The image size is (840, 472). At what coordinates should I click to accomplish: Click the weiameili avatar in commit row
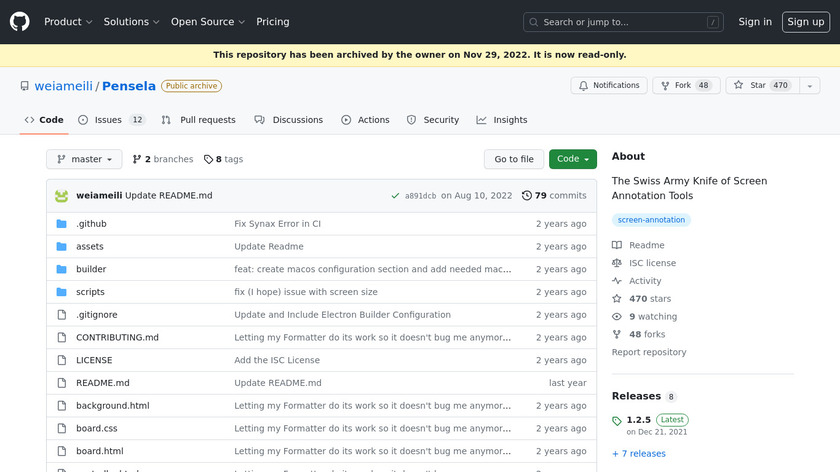pos(62,196)
